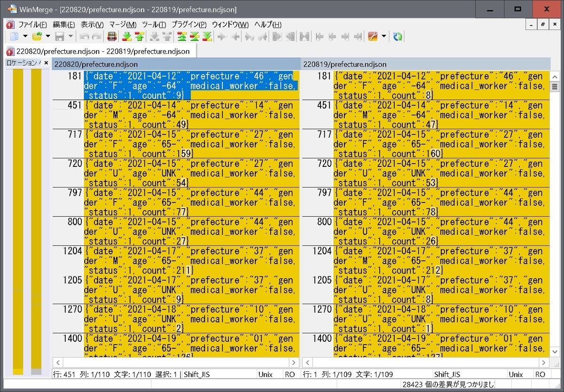Click the vertical scrollbar thumb
The height and width of the screenshot is (392, 564).
[555, 86]
